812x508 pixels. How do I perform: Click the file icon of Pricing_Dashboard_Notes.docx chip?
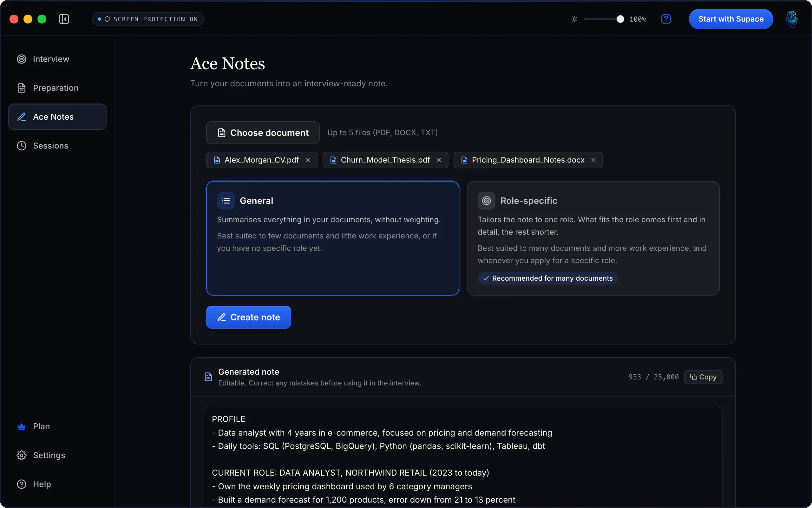[x=464, y=160]
